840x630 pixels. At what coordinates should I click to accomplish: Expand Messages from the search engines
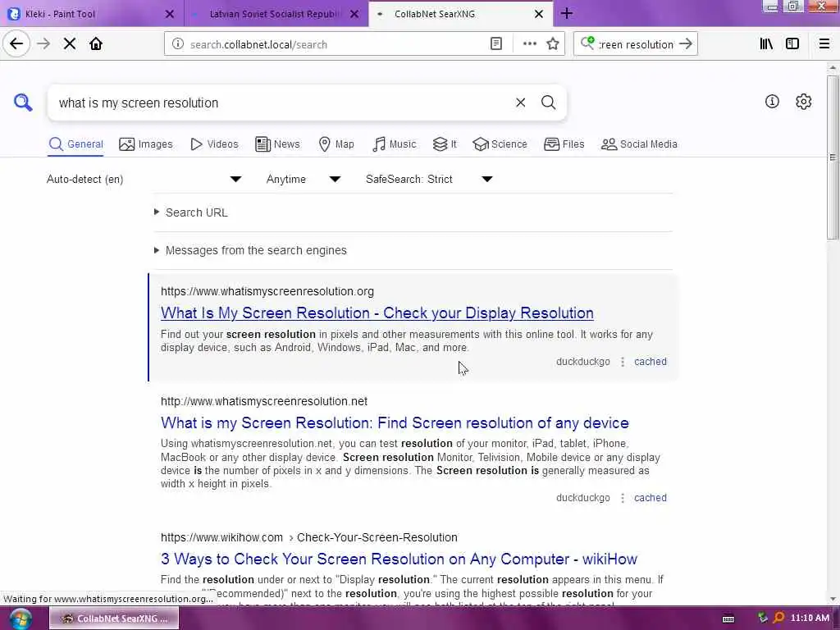click(250, 250)
